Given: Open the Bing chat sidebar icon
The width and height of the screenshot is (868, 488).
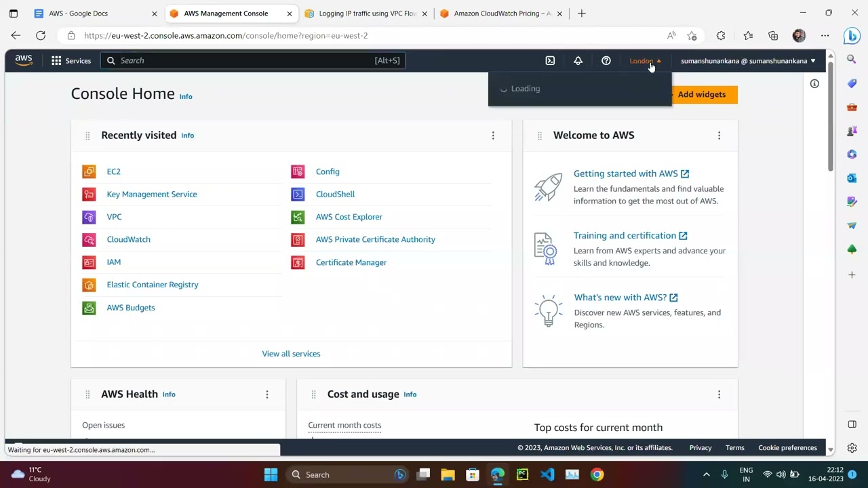Looking at the screenshot, I should (852, 35).
